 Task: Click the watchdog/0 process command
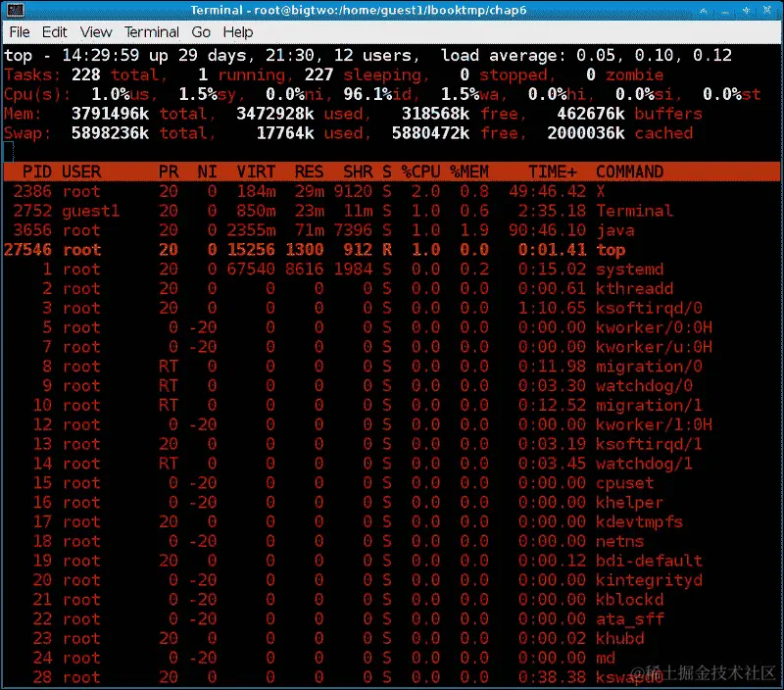(644, 385)
